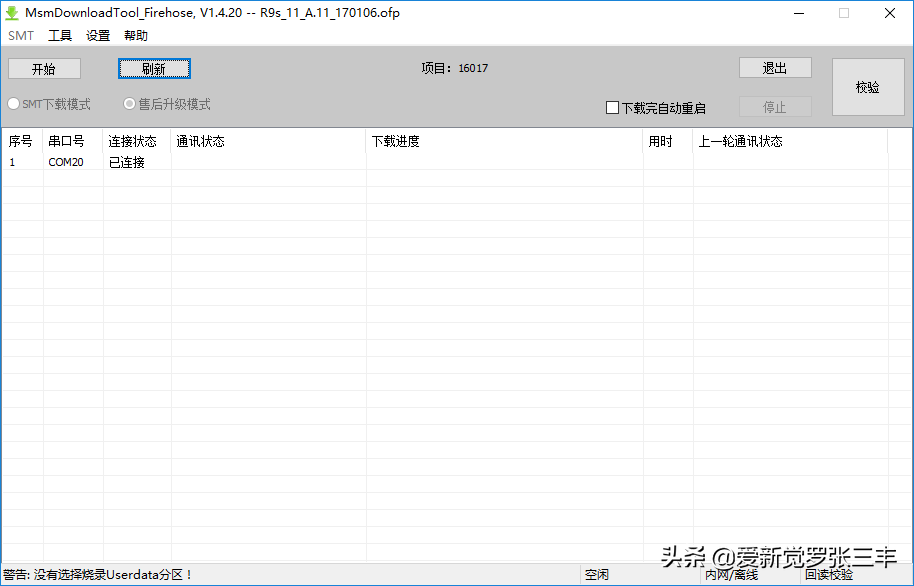
Task: Click the 刷新 button
Action: click(154, 69)
